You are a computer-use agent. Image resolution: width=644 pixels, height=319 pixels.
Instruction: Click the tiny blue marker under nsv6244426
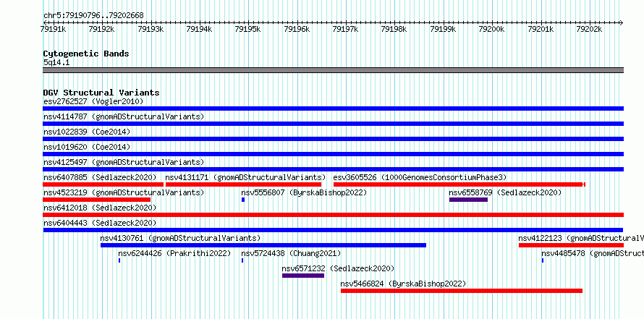click(119, 260)
